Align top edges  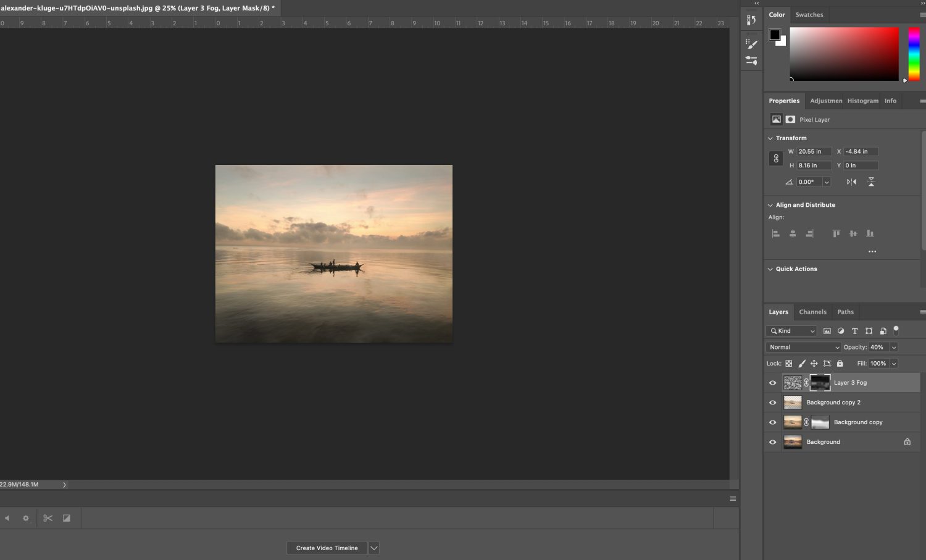(x=836, y=233)
